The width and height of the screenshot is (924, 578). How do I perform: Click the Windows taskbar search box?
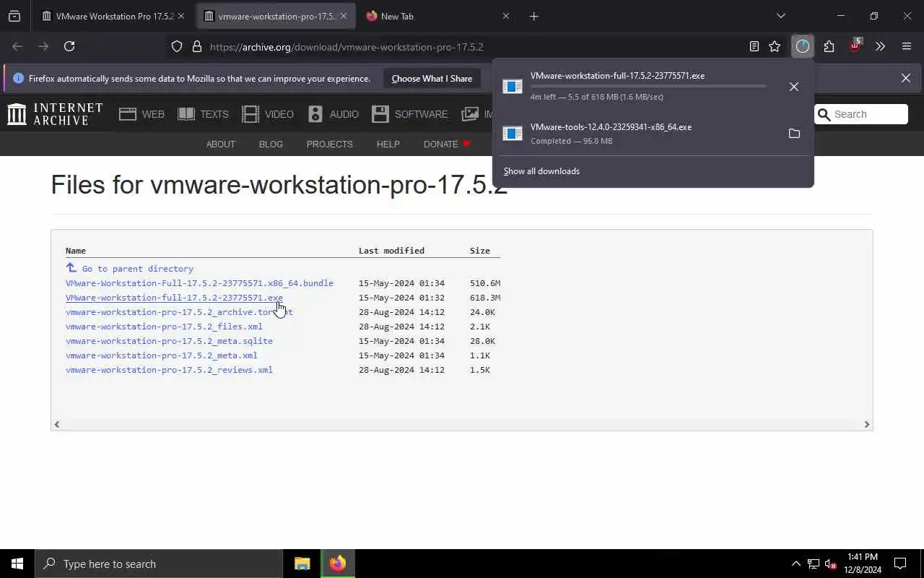(159, 564)
